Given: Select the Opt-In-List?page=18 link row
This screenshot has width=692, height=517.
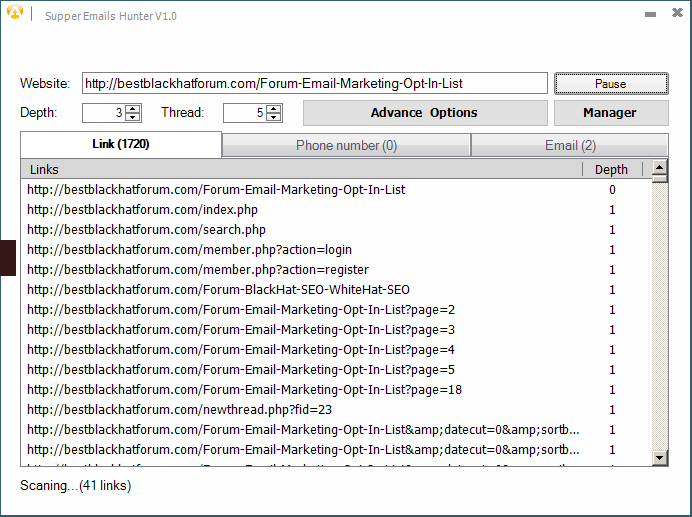Looking at the screenshot, I should tap(336, 390).
